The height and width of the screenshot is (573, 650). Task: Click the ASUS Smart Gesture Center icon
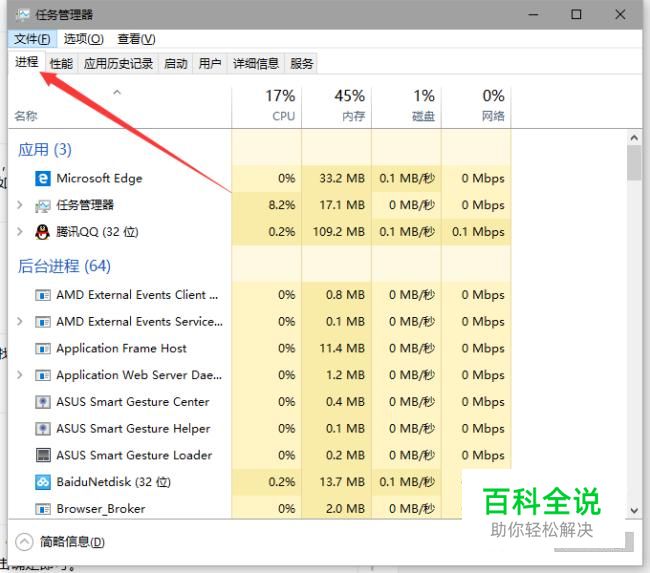click(x=43, y=402)
